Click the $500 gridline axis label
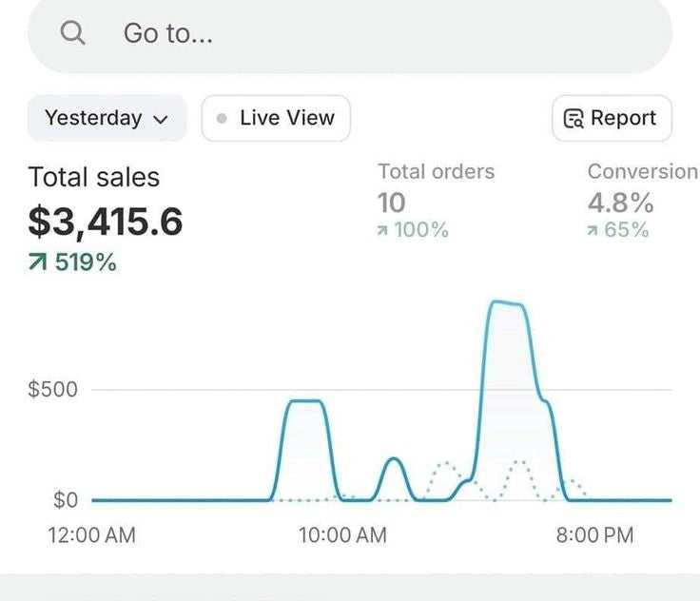 [x=52, y=389]
